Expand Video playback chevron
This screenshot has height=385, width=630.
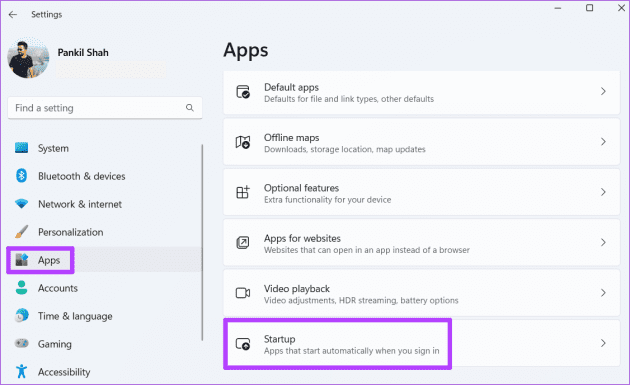click(603, 293)
